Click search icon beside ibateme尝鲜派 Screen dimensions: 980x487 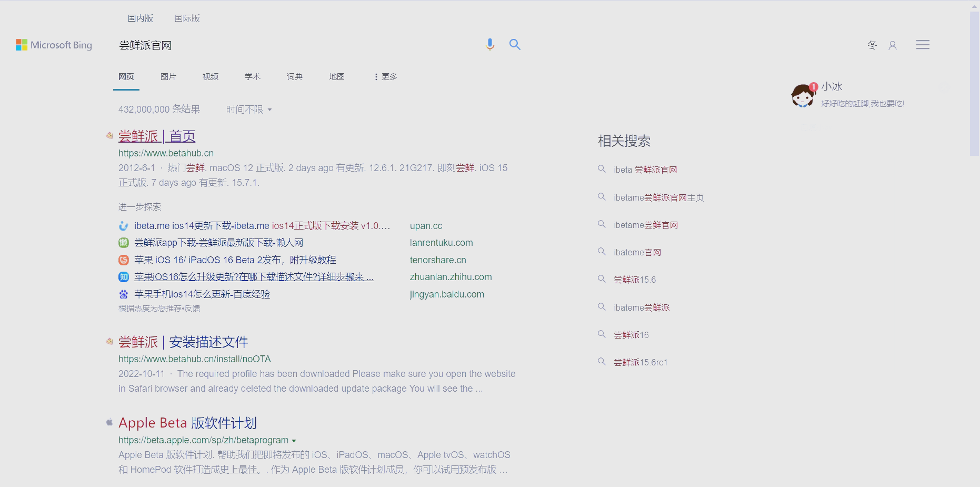[x=602, y=307]
